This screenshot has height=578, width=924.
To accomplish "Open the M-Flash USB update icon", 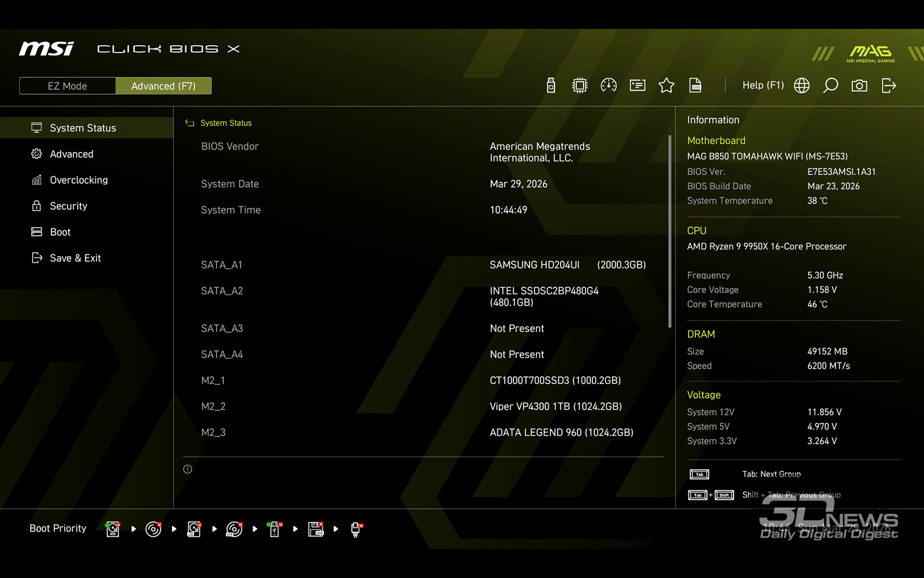I will [551, 86].
